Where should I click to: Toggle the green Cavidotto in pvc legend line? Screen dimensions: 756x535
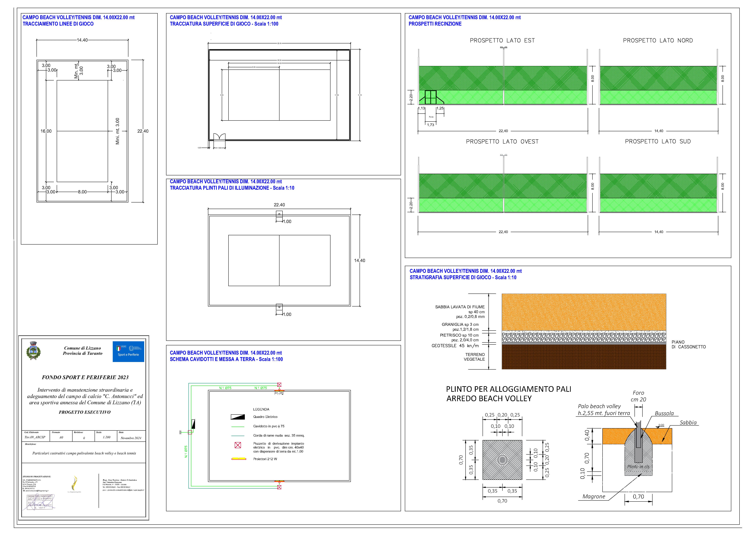(238, 427)
